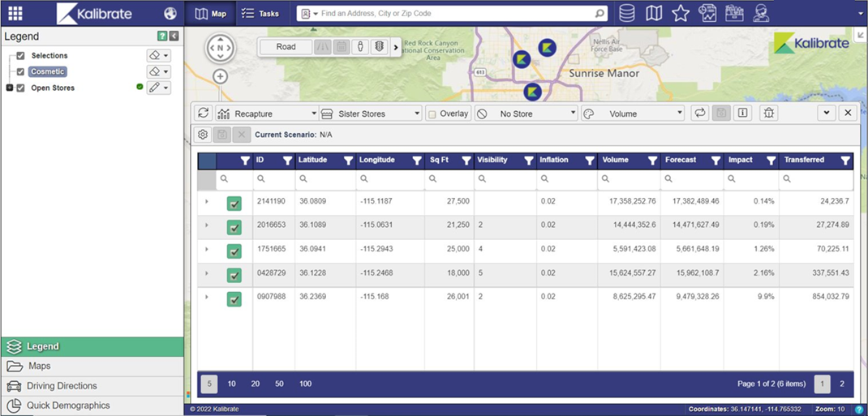Viewport: 868px width, 416px height.
Task: Expand the Open Stores tree node
Action: coord(10,88)
